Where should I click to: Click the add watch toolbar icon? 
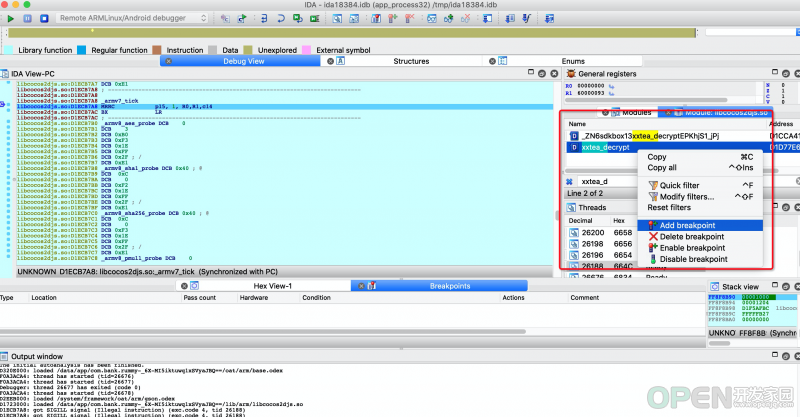[448, 18]
